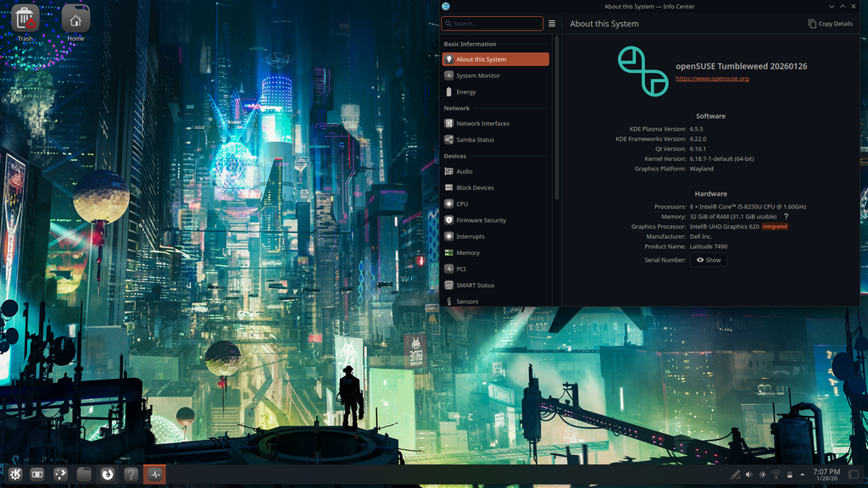Image resolution: width=868 pixels, height=488 pixels.
Task: Click the Peek at Desktop button
Action: coord(854,474)
